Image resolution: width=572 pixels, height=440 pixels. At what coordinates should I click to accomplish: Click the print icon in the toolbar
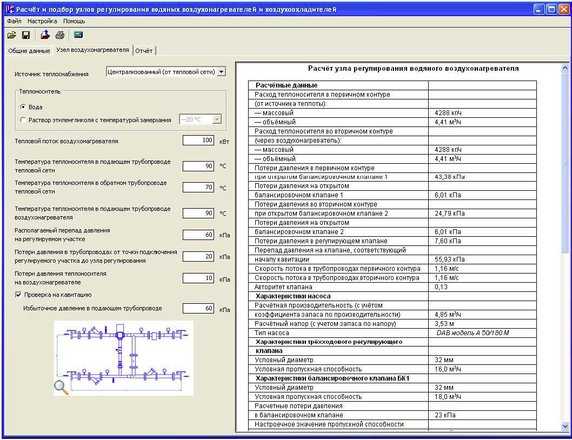tap(60, 35)
